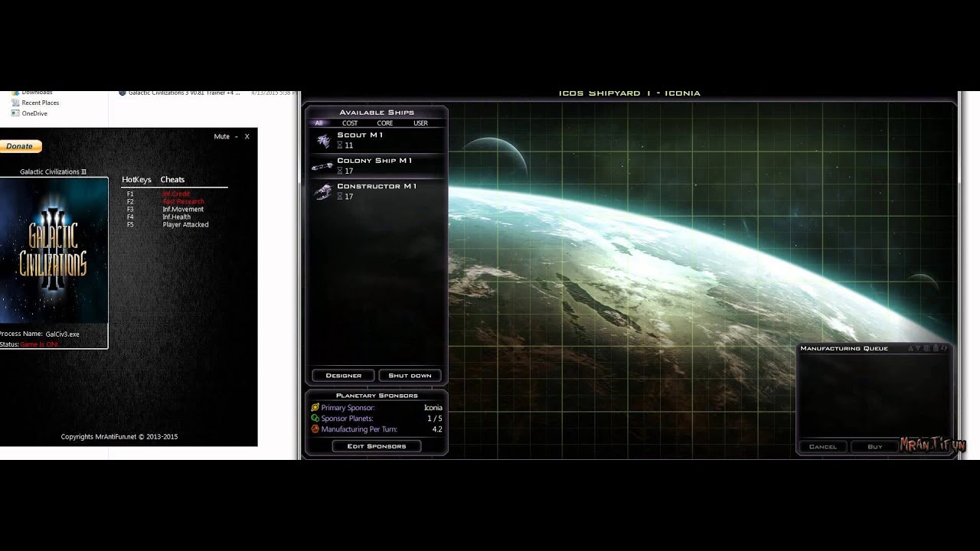Select the Constructor M1 ship icon
The width and height of the screenshot is (980, 551).
[x=323, y=191]
